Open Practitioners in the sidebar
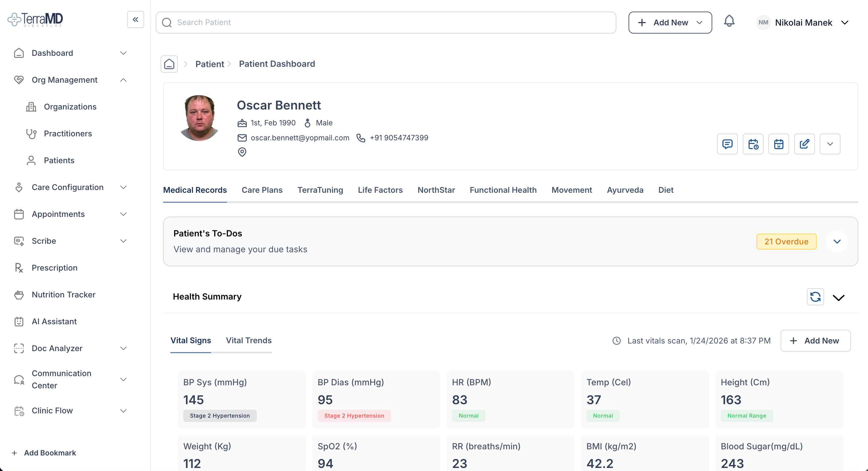 (x=68, y=134)
